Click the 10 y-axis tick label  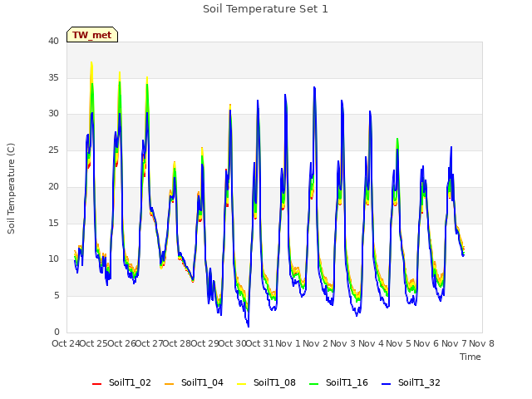pyautogui.click(x=53, y=259)
